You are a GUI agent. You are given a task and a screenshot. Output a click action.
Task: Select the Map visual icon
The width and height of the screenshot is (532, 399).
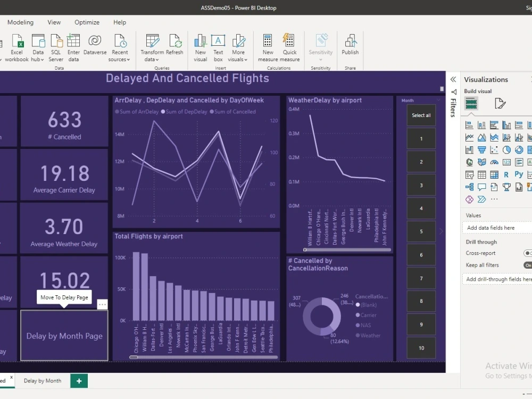(469, 162)
